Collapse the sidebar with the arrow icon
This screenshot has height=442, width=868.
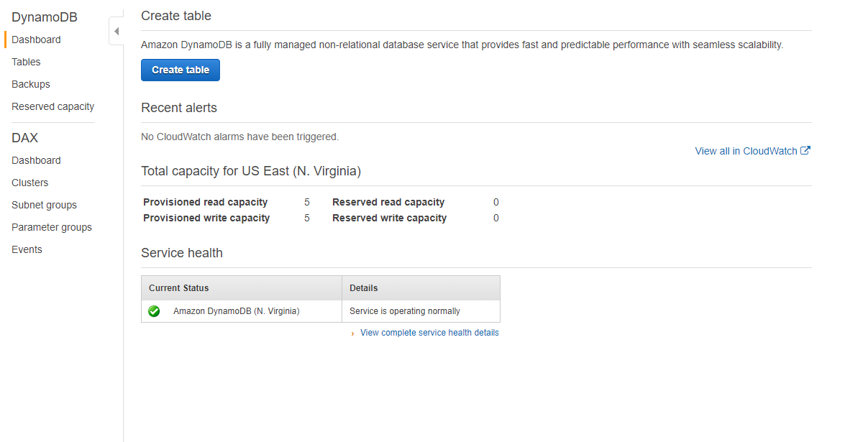117,32
